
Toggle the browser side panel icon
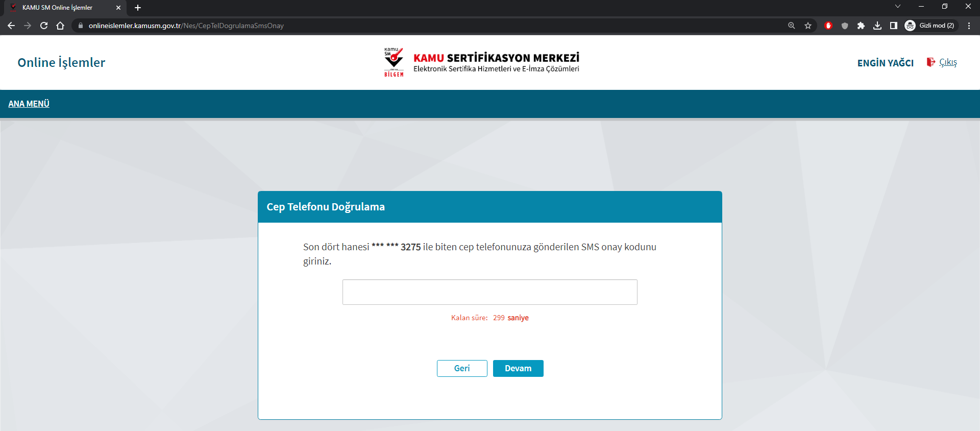tap(894, 26)
